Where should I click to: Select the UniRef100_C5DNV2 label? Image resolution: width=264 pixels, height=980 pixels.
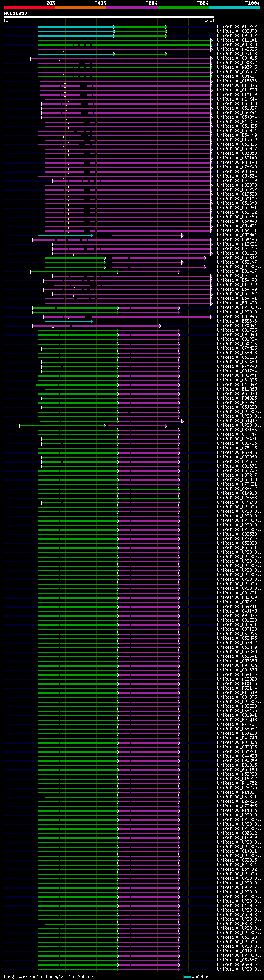coord(237,235)
